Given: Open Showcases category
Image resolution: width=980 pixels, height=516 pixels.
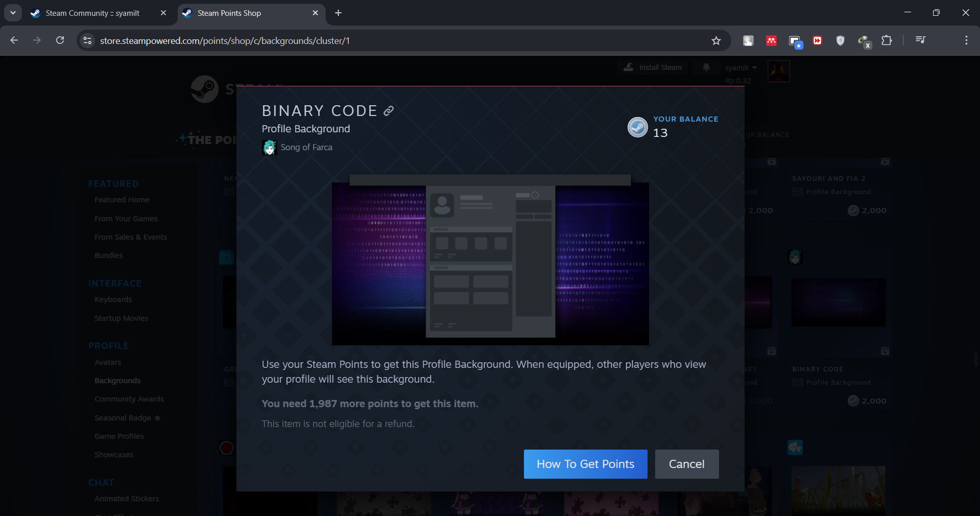Looking at the screenshot, I should pos(114,455).
